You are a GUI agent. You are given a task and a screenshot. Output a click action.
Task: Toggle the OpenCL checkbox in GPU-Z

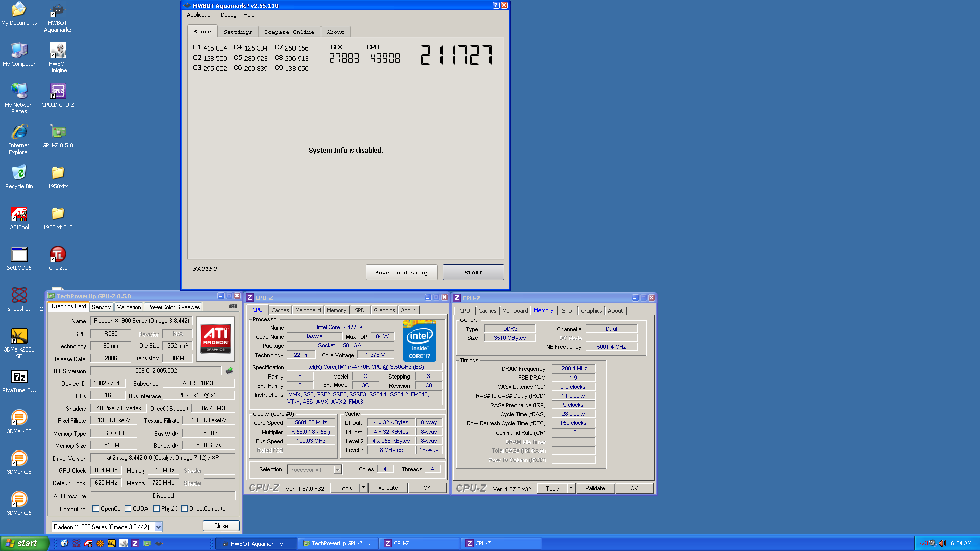coord(95,509)
